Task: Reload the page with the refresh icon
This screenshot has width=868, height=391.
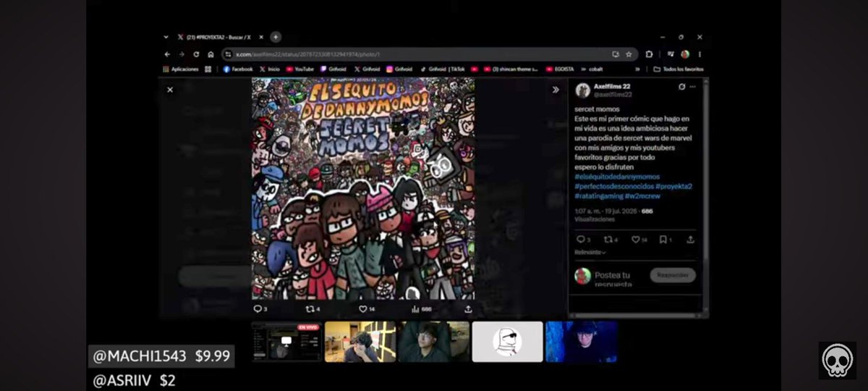Action: point(196,54)
